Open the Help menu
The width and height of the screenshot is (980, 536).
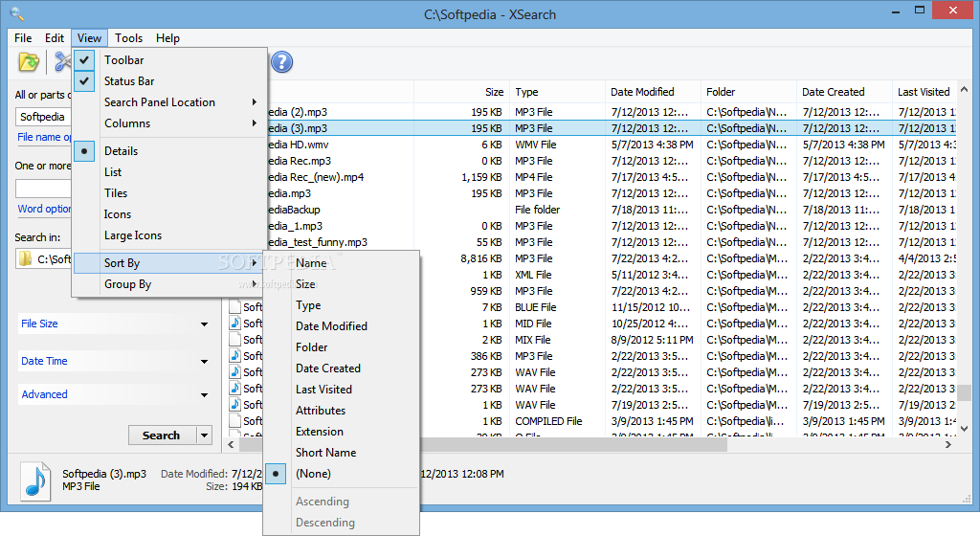[x=167, y=38]
